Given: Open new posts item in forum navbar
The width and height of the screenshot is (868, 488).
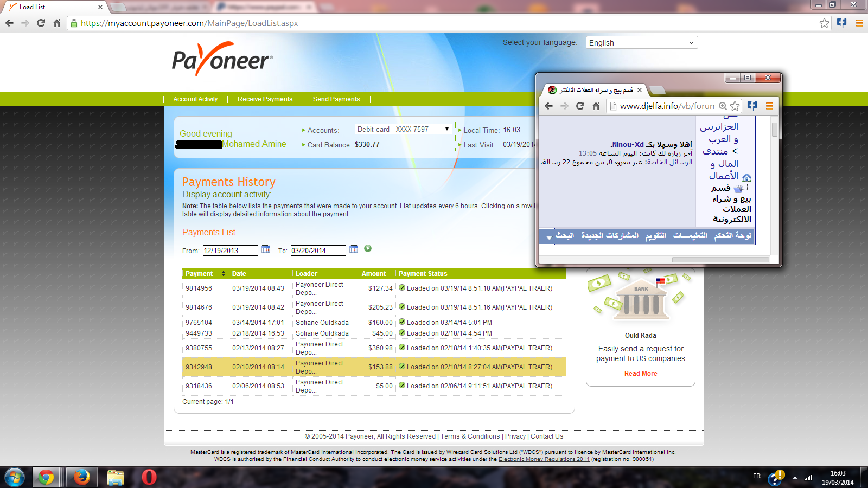Looking at the screenshot, I should [610, 235].
